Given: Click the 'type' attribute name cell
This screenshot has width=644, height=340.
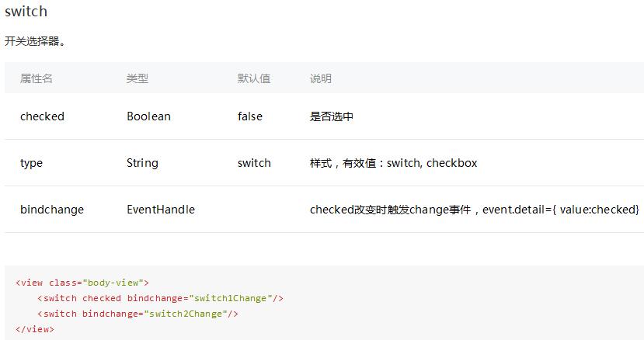Looking at the screenshot, I should [x=31, y=163].
